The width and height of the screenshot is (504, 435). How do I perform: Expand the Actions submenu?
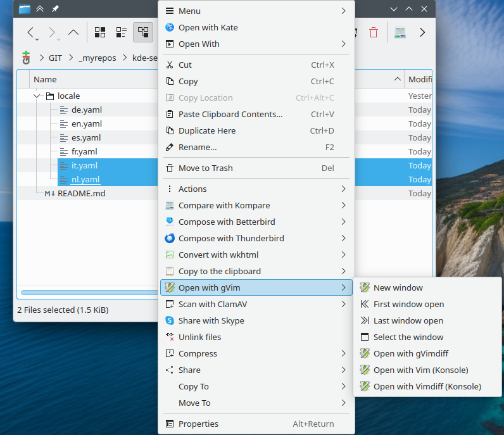(256, 189)
